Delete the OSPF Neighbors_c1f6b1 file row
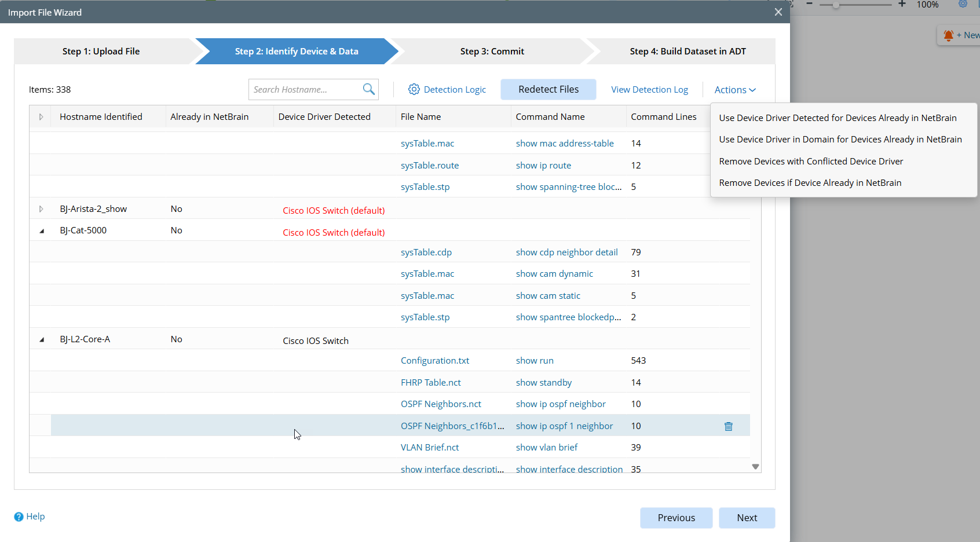 tap(728, 426)
